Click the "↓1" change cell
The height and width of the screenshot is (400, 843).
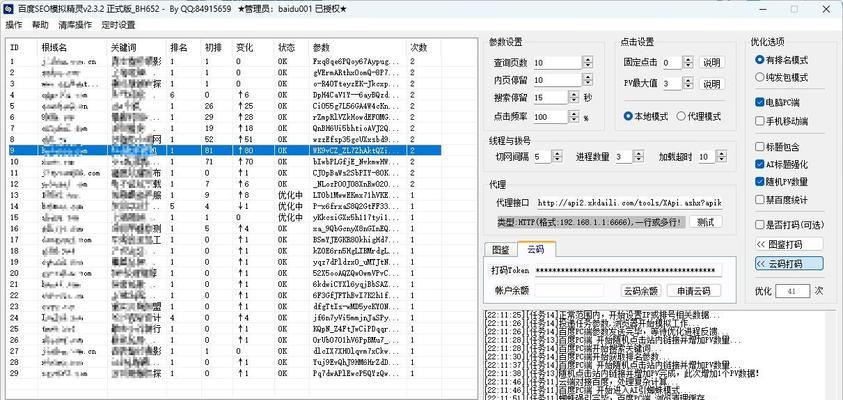(243, 206)
